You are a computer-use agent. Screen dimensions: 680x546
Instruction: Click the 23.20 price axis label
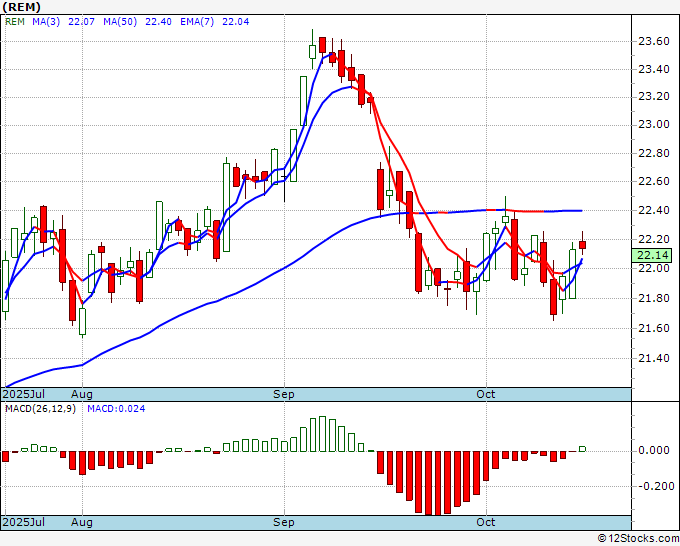654,97
